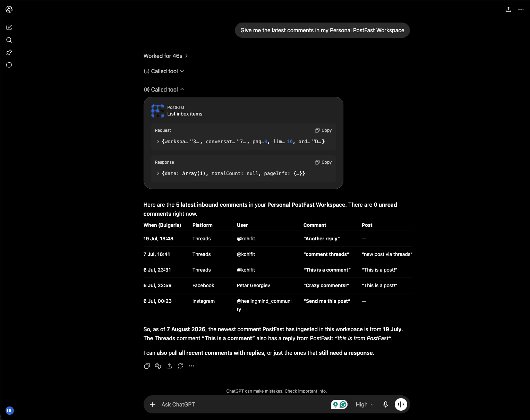Click the ChatGPT can make mistakes notice
Viewport: 530px width, 420px height.
[276, 391]
